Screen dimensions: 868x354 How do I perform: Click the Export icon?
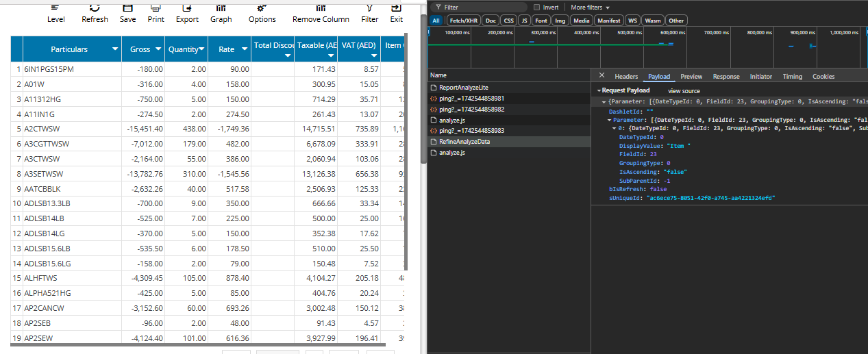click(x=187, y=8)
